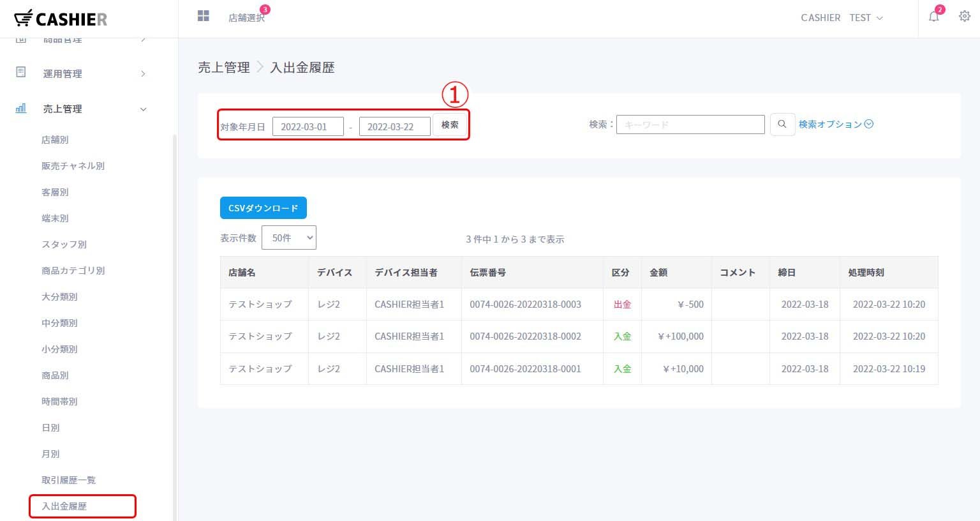980x521 pixels.
Task: Select 日別 in sidebar
Action: point(50,428)
